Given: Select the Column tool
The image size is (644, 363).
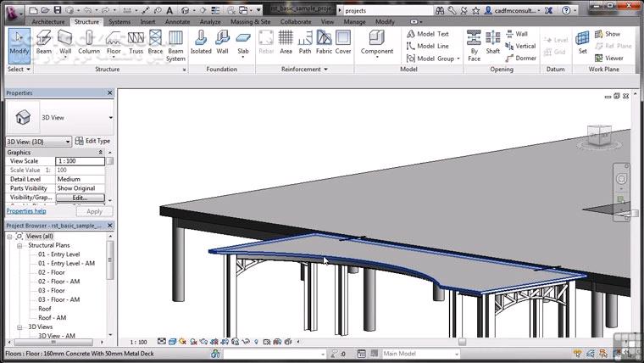Looking at the screenshot, I should pos(89,42).
